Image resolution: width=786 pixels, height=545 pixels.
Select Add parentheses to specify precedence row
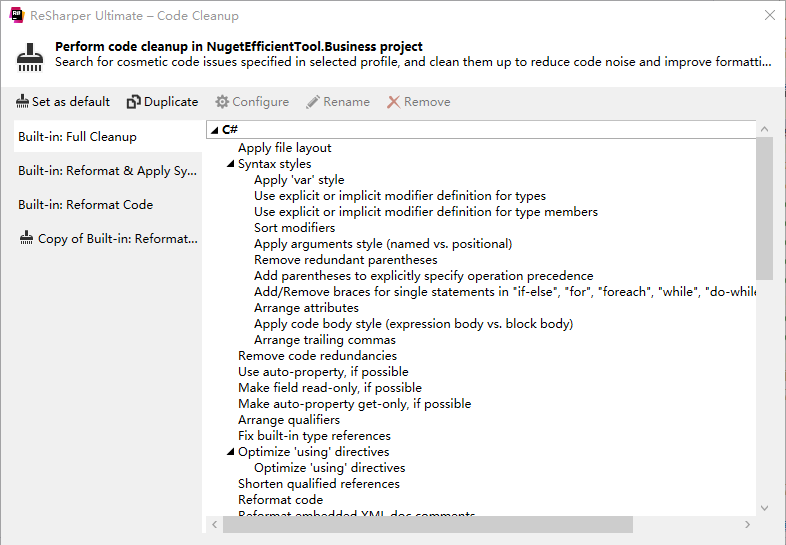pos(424,276)
